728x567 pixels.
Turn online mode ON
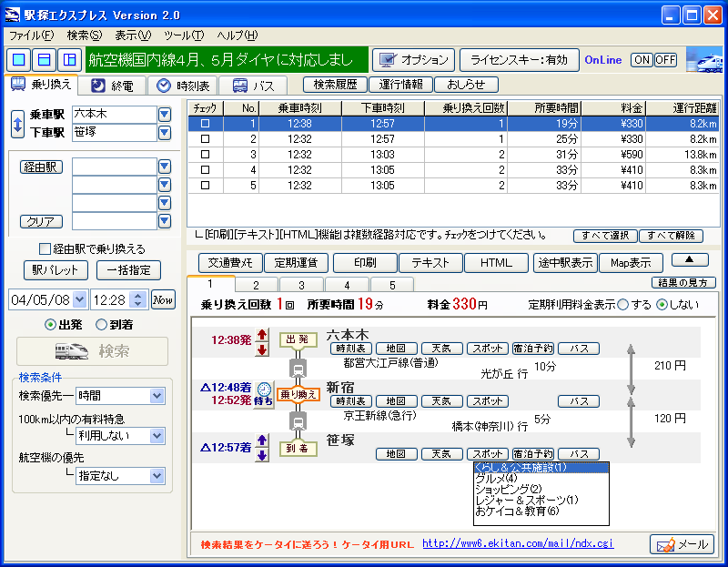642,60
